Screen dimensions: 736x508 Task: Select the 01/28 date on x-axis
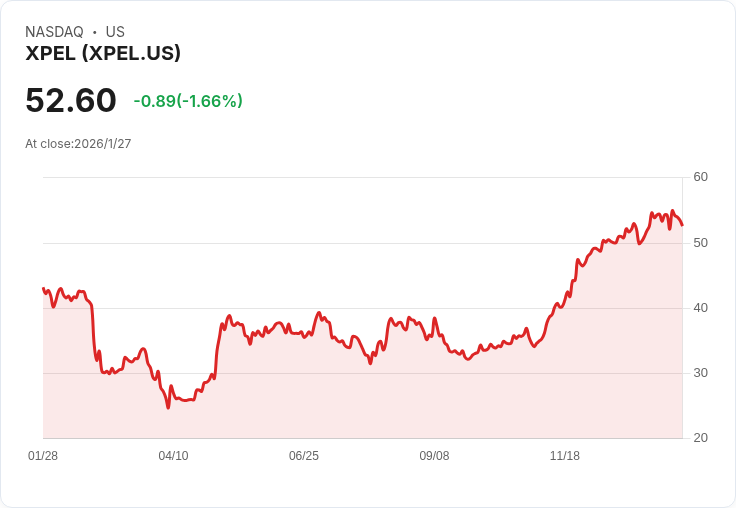[x=43, y=456]
